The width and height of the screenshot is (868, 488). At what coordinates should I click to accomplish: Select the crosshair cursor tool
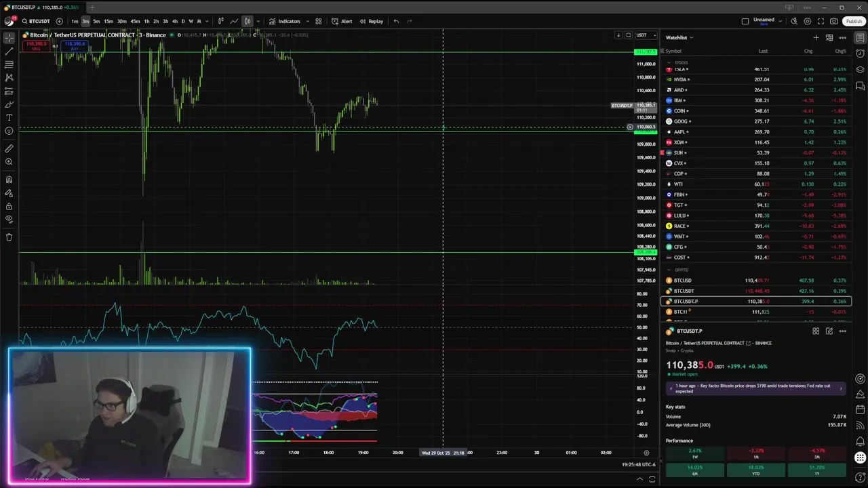tap(9, 38)
